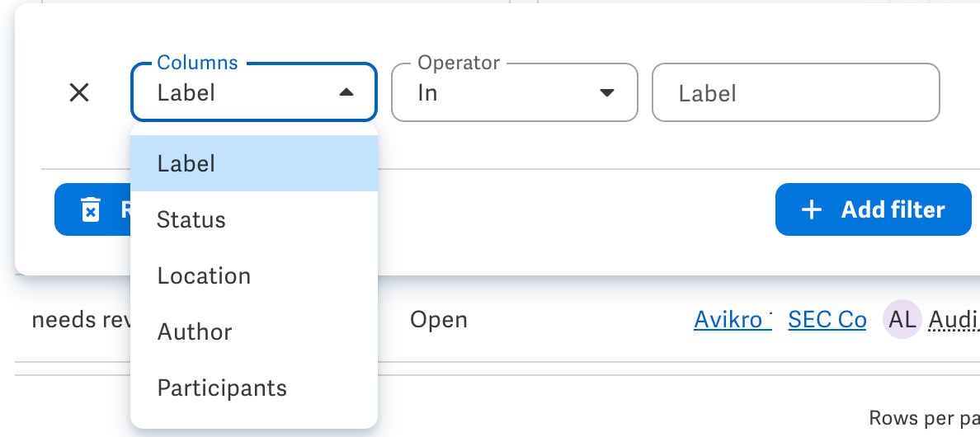Pick Location from column options
The height and width of the screenshot is (437, 980).
coord(254,276)
